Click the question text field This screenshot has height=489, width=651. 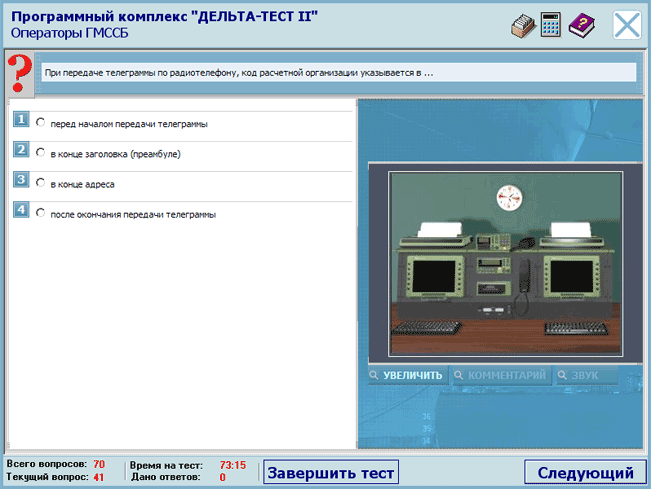[x=336, y=73]
